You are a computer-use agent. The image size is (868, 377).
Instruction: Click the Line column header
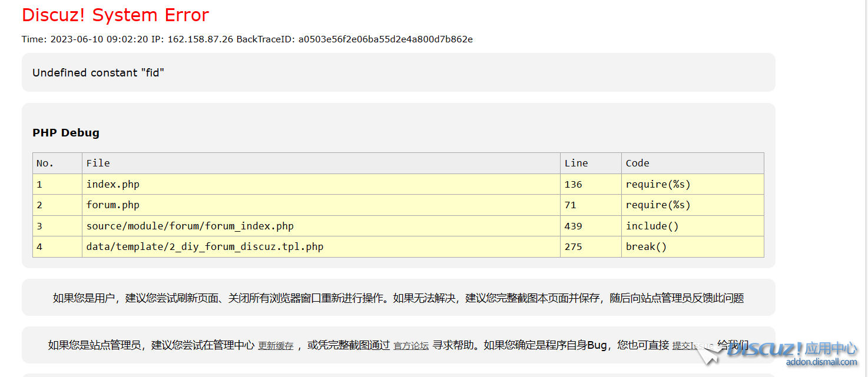pos(576,164)
